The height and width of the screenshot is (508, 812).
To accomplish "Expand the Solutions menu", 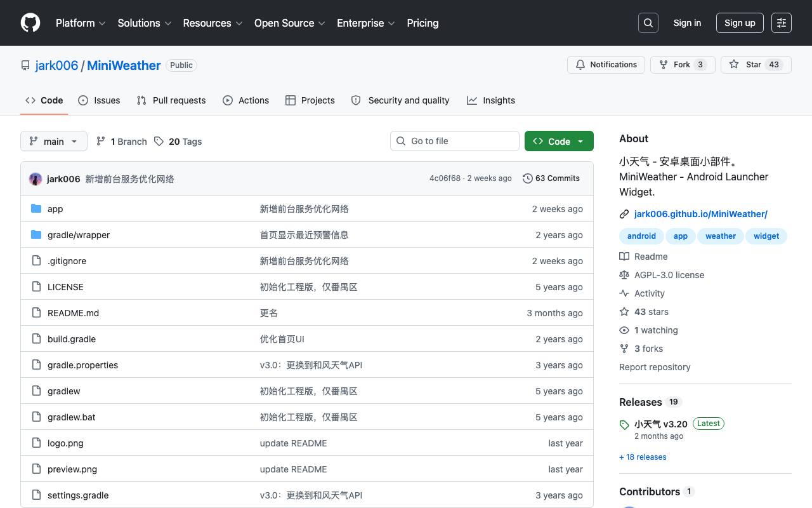I will click(145, 23).
